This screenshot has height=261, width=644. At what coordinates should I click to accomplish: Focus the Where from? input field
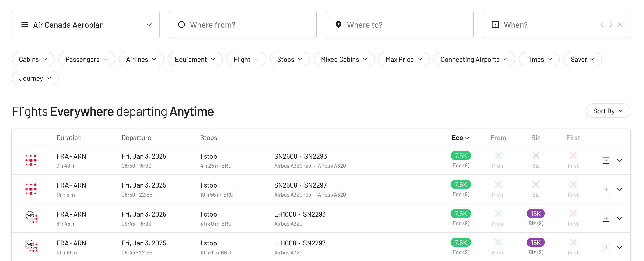point(243,24)
